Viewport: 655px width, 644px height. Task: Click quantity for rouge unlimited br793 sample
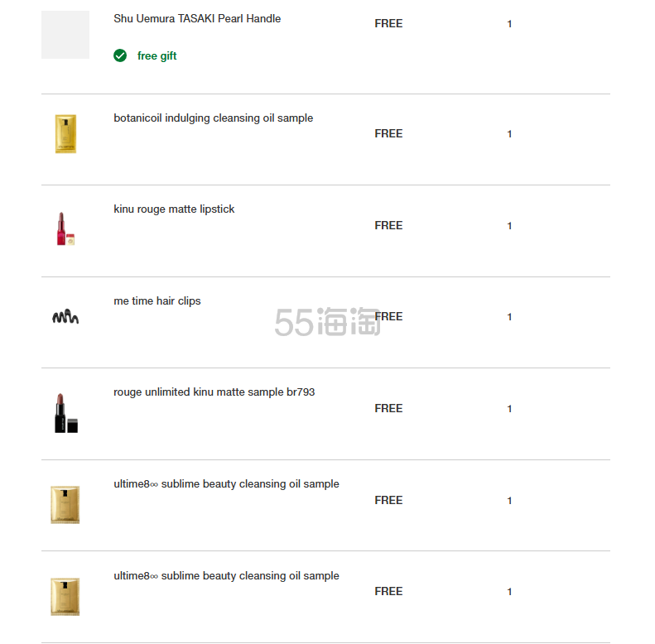point(509,409)
